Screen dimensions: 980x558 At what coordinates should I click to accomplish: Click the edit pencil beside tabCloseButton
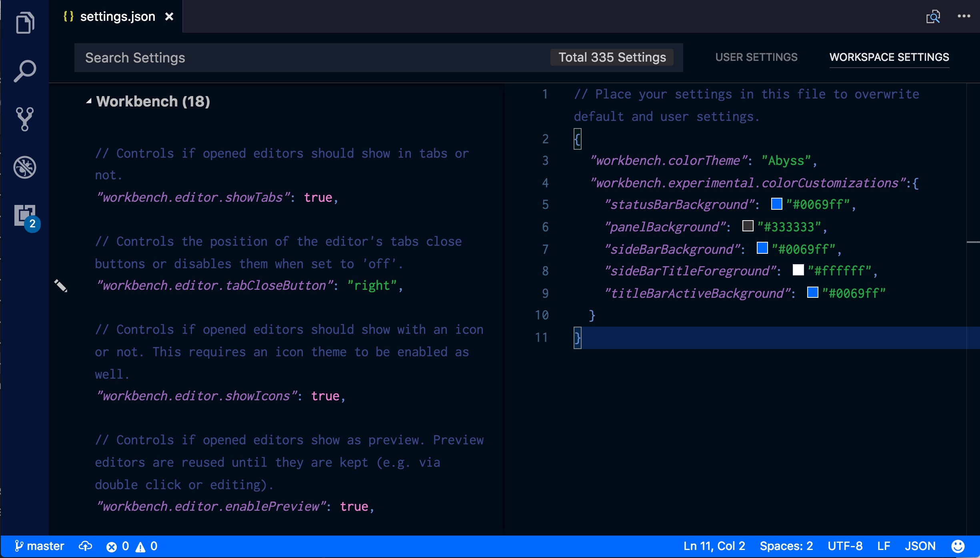click(61, 286)
